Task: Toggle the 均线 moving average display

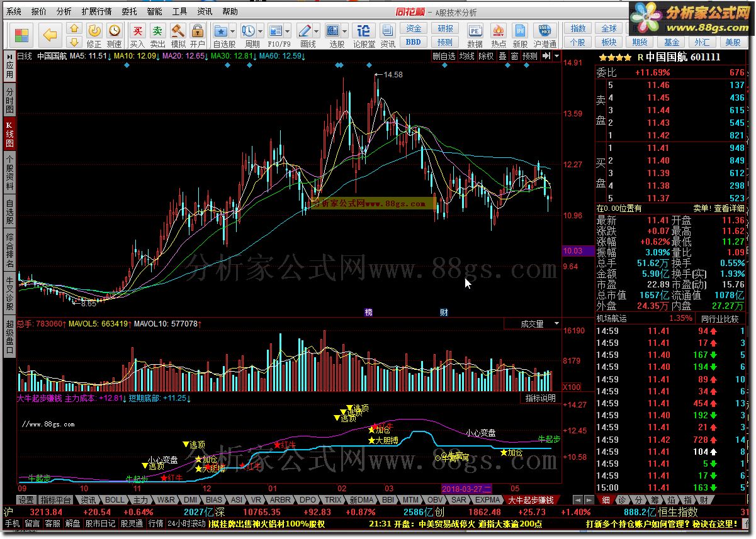Action: point(466,56)
